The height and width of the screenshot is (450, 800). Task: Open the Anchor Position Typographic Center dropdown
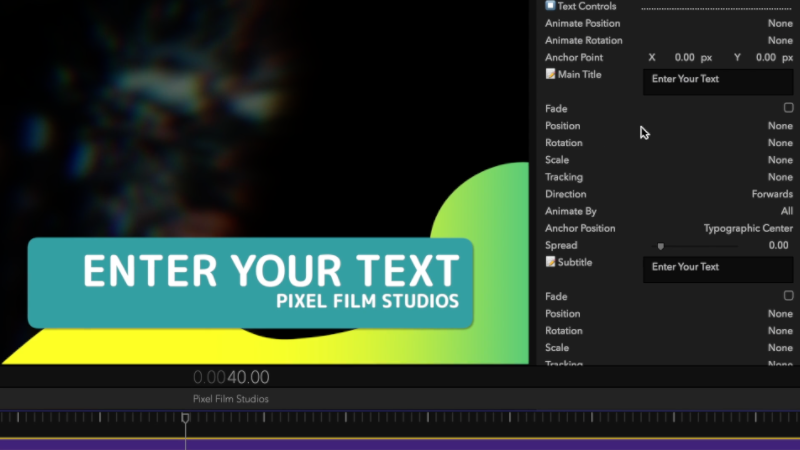tap(748, 228)
